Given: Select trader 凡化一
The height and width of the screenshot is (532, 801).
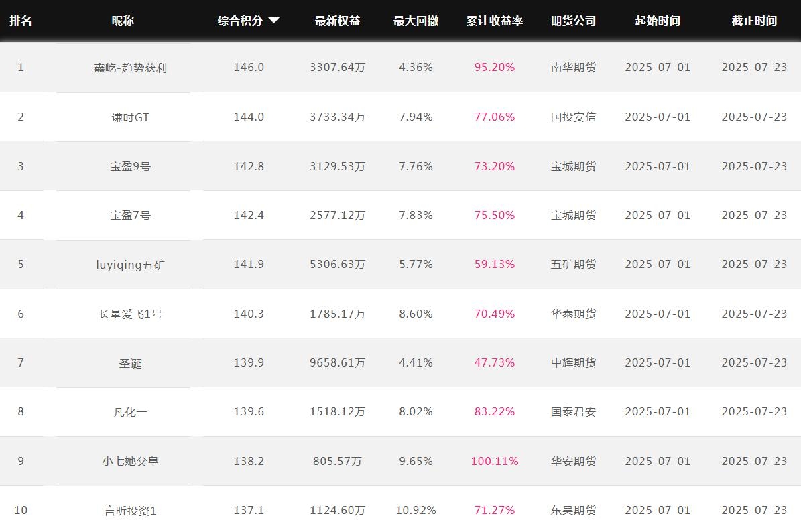Looking at the screenshot, I should 130,412.
